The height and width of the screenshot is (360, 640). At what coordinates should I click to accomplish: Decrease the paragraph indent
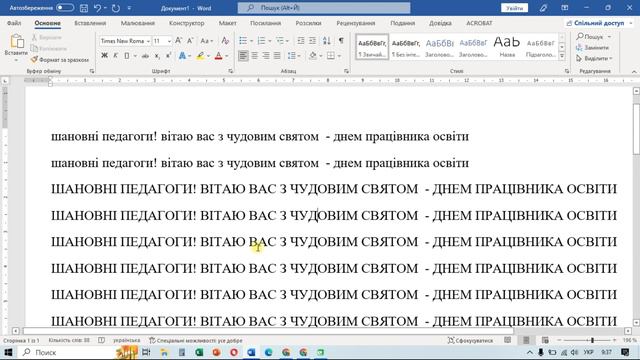click(301, 41)
